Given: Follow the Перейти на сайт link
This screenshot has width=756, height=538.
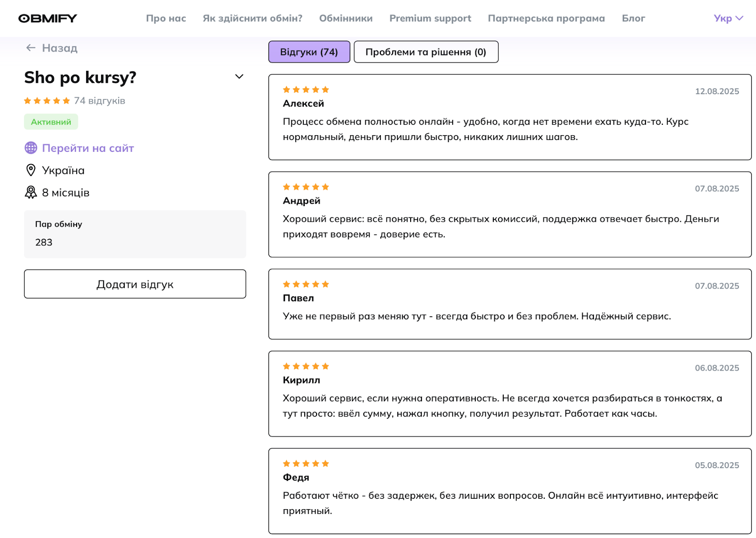Looking at the screenshot, I should tap(88, 148).
